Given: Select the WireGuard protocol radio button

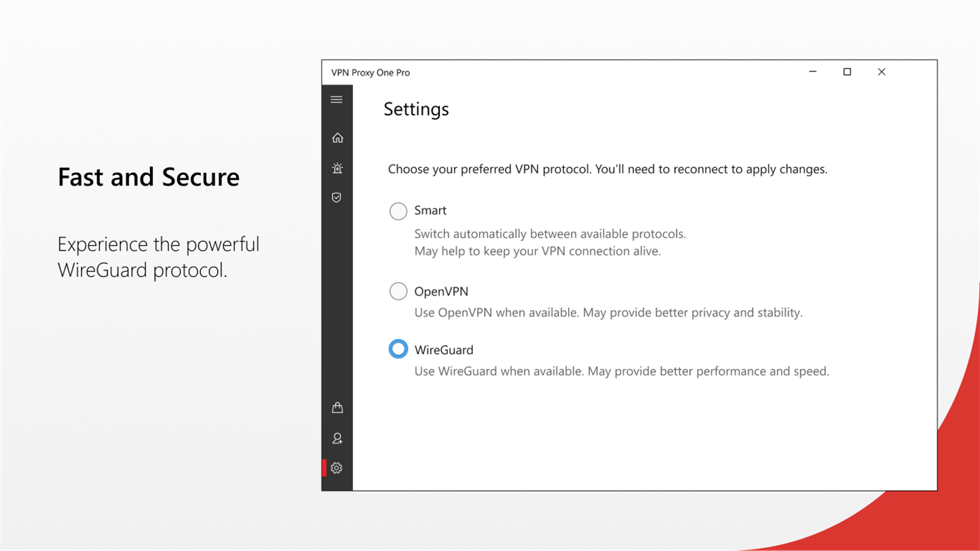Looking at the screenshot, I should pyautogui.click(x=398, y=349).
